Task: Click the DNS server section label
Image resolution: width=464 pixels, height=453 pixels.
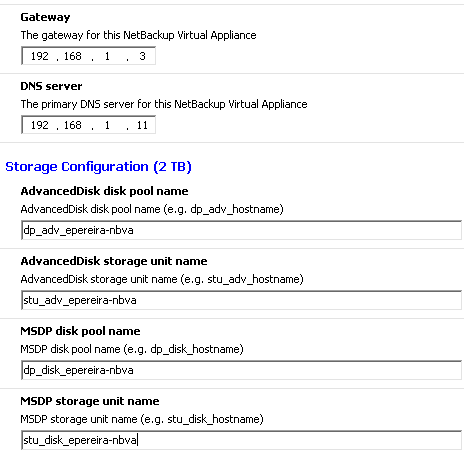Action: (51, 86)
